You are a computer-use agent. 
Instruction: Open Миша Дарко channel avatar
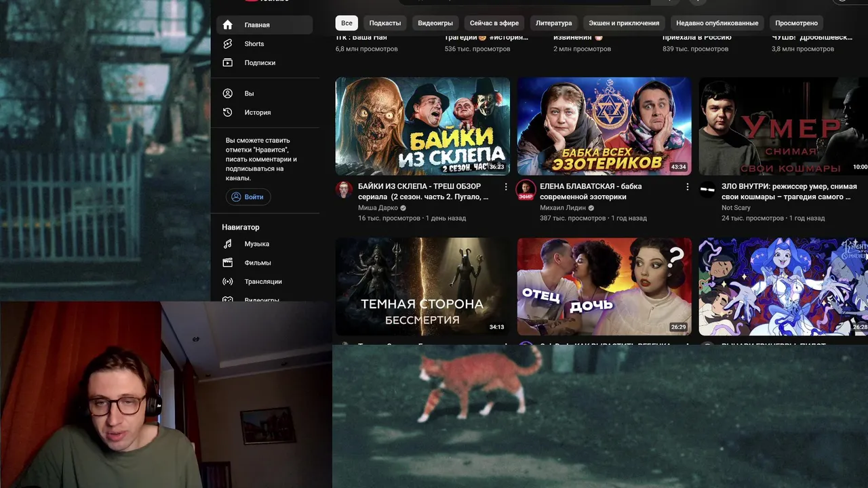coord(344,189)
